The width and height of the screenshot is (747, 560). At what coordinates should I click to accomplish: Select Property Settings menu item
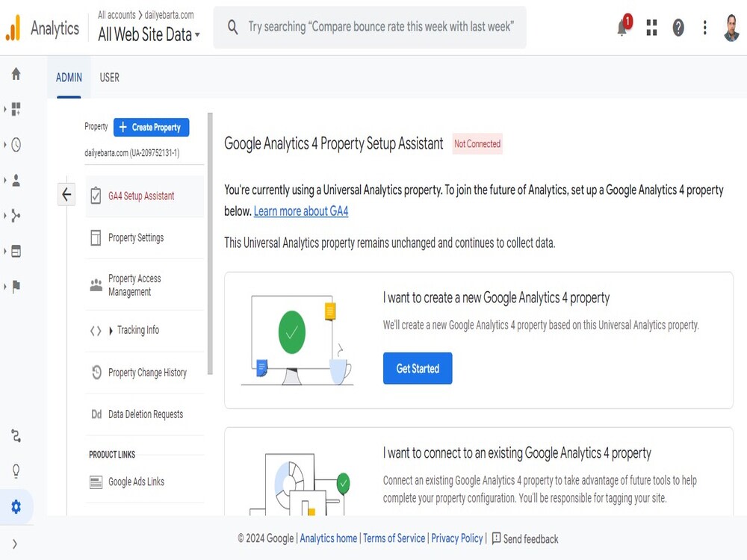(x=145, y=237)
